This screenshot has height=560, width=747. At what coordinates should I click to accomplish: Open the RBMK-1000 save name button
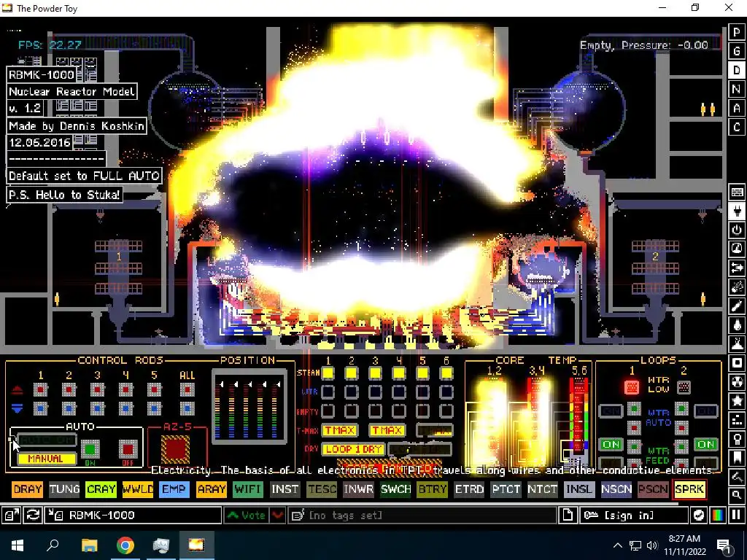pos(133,516)
